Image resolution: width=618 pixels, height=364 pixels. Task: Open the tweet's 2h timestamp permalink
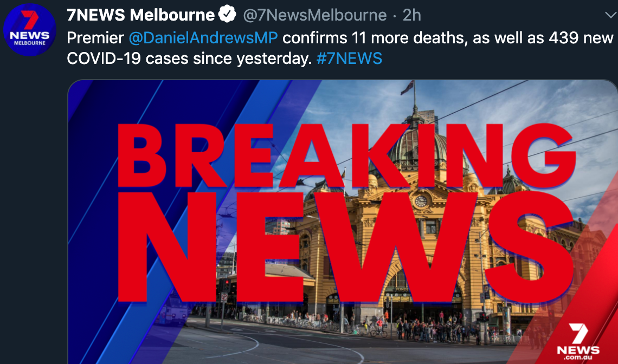click(412, 15)
